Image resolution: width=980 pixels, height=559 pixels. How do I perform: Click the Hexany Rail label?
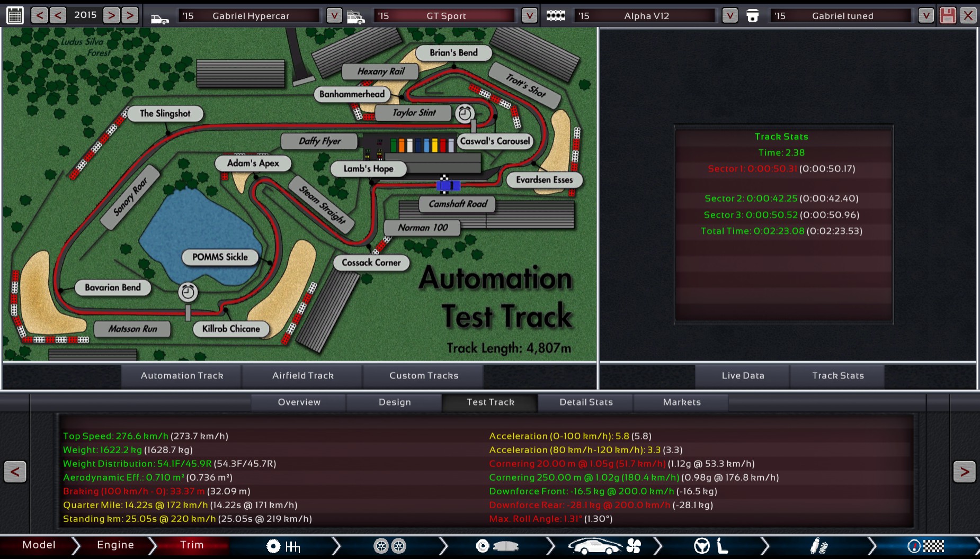pos(380,71)
